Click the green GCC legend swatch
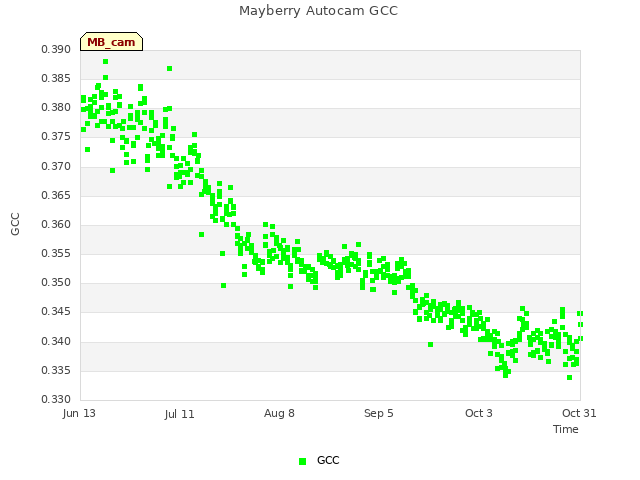The image size is (640, 480). click(x=302, y=461)
